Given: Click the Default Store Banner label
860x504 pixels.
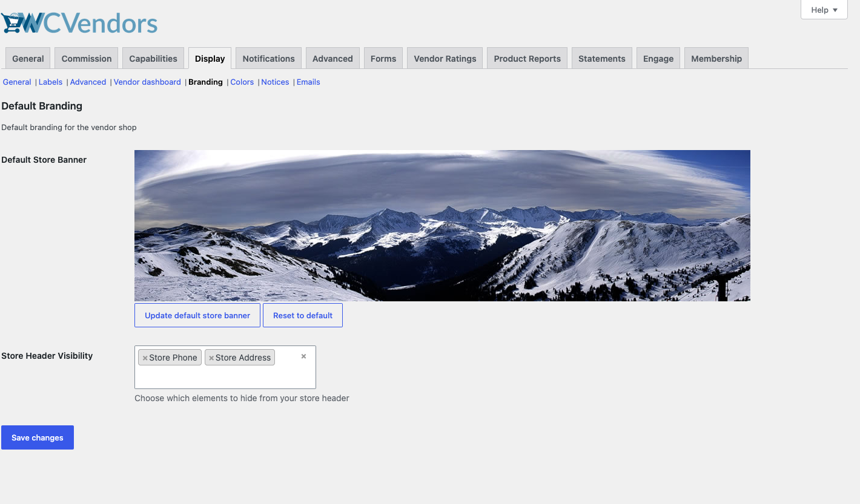Looking at the screenshot, I should [44, 160].
